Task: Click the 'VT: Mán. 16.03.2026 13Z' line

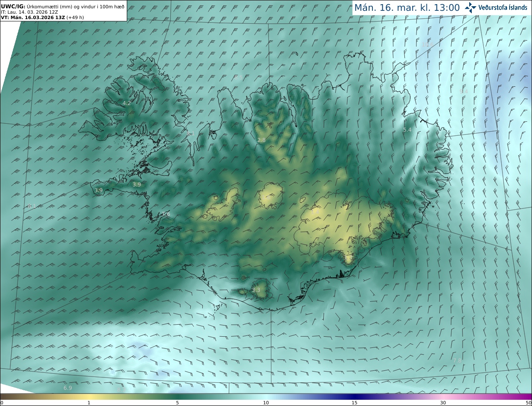Action: (x=42, y=17)
